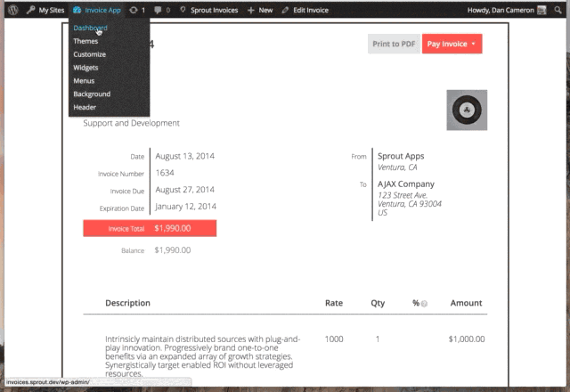The width and height of the screenshot is (570, 392).
Task: Click the percent column help icon
Action: pyautogui.click(x=424, y=304)
